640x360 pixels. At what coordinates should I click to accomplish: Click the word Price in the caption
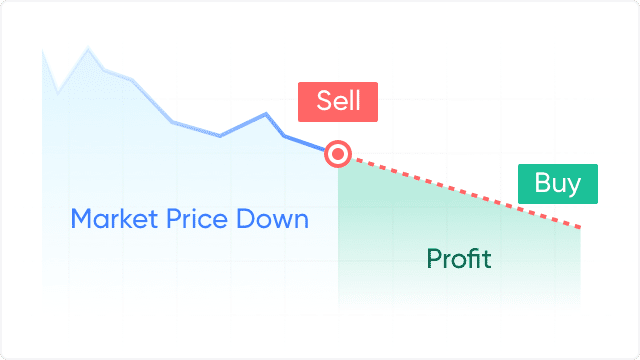click(197, 219)
